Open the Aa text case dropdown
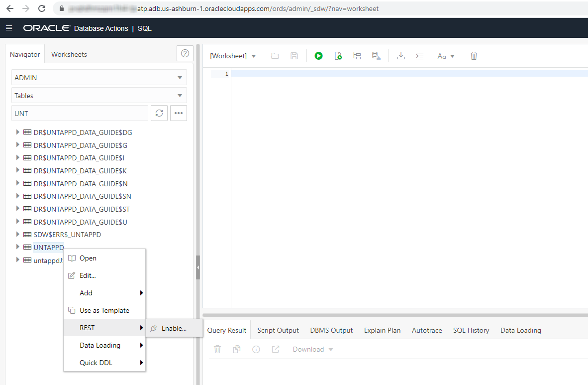This screenshot has width=588, height=385. [x=446, y=56]
